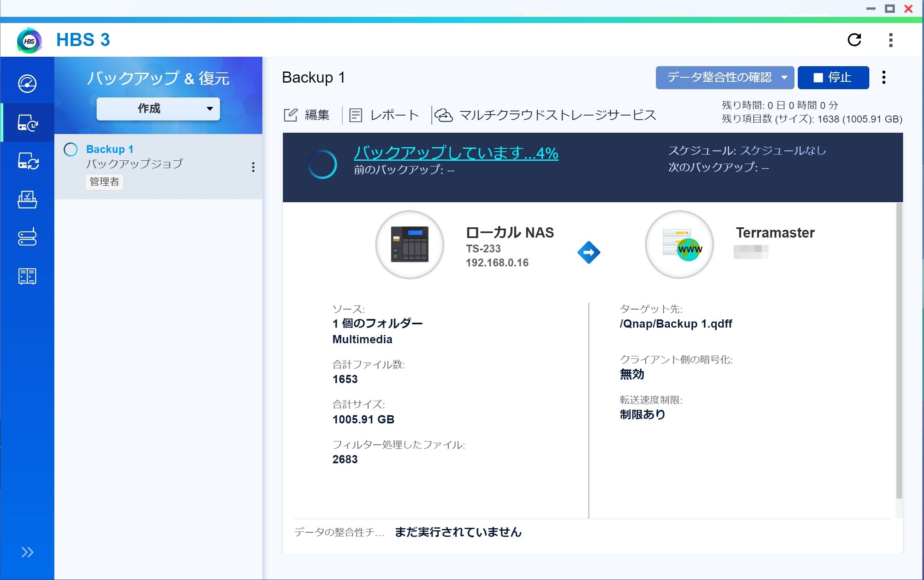Open Backup 1 job three-dot options

[253, 167]
